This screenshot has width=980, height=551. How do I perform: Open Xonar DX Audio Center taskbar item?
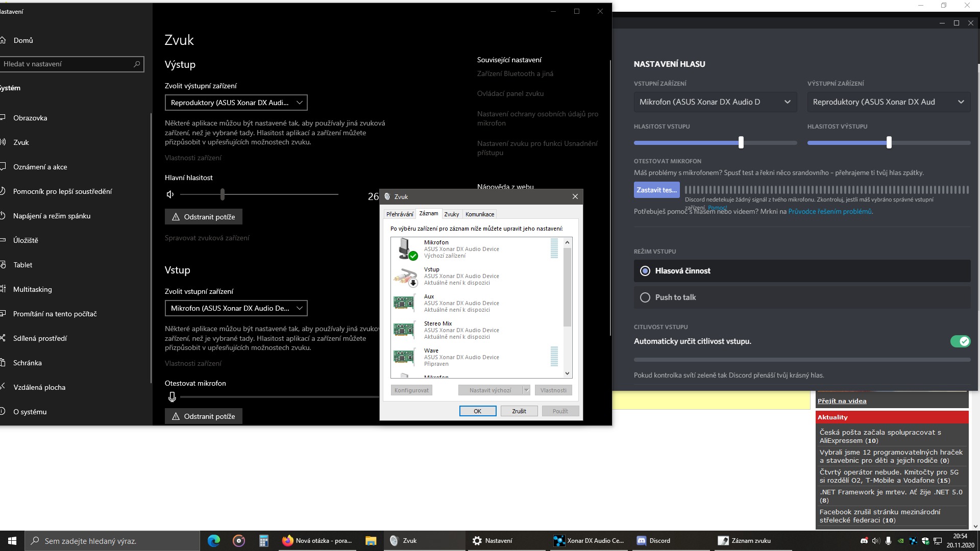point(590,541)
